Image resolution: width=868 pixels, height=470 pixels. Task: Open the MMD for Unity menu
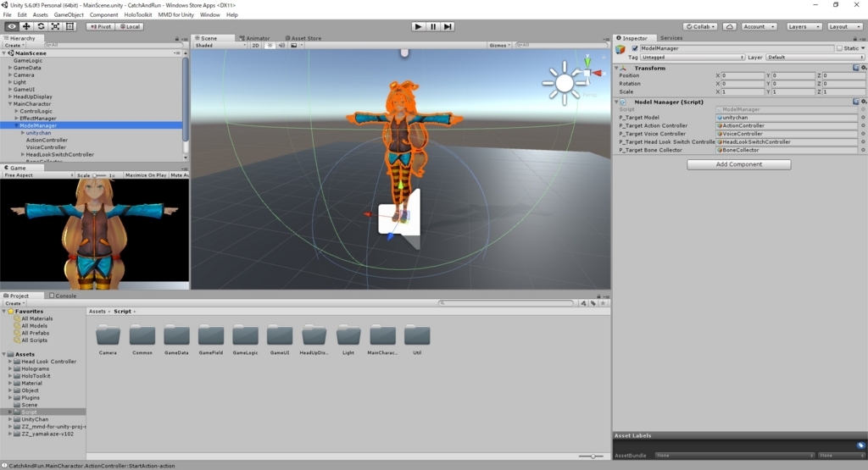[176, 15]
